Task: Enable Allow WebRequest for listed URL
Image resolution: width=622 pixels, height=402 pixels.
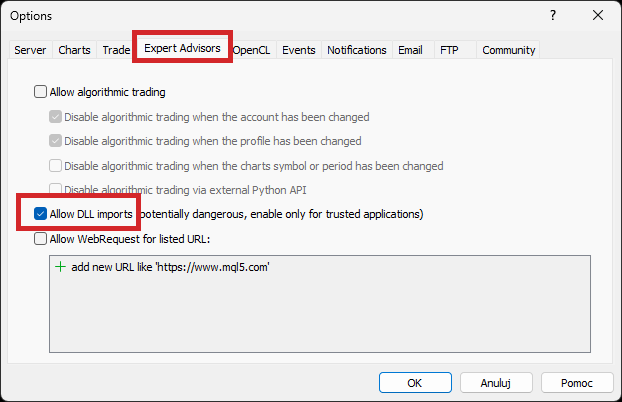Action: 40,239
